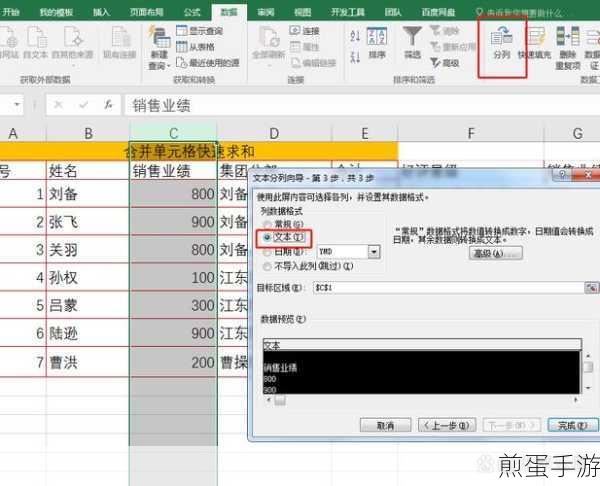Expand the 新建查询 dropdown arrow
The image size is (600, 486).
pyautogui.click(x=168, y=67)
